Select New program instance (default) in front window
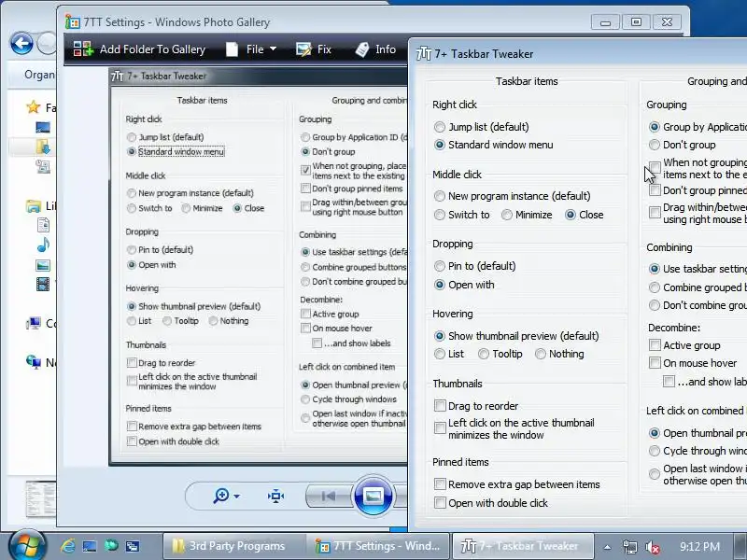Screen dimensions: 747x560 tap(440, 196)
